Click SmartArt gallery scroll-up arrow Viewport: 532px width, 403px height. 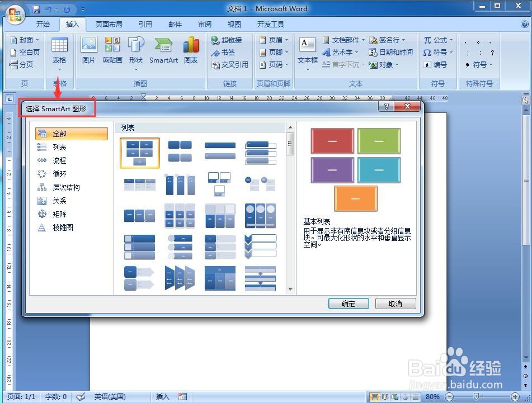(x=290, y=127)
